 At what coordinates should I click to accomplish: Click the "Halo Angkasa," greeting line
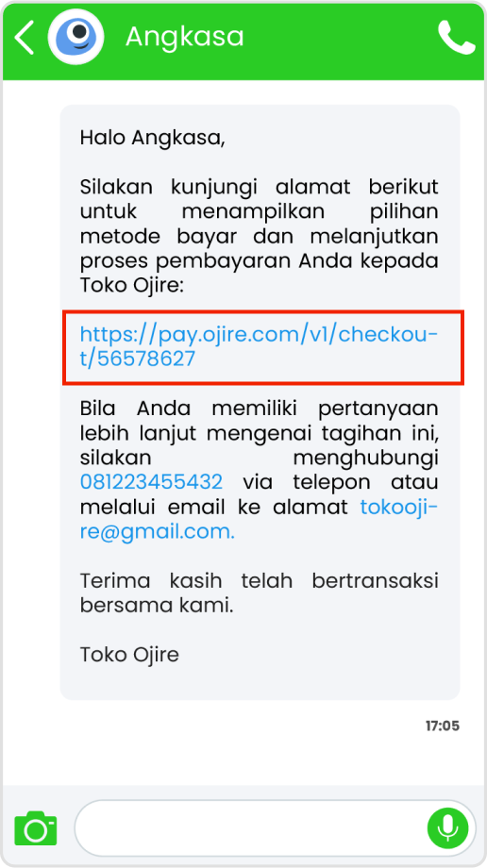(152, 138)
